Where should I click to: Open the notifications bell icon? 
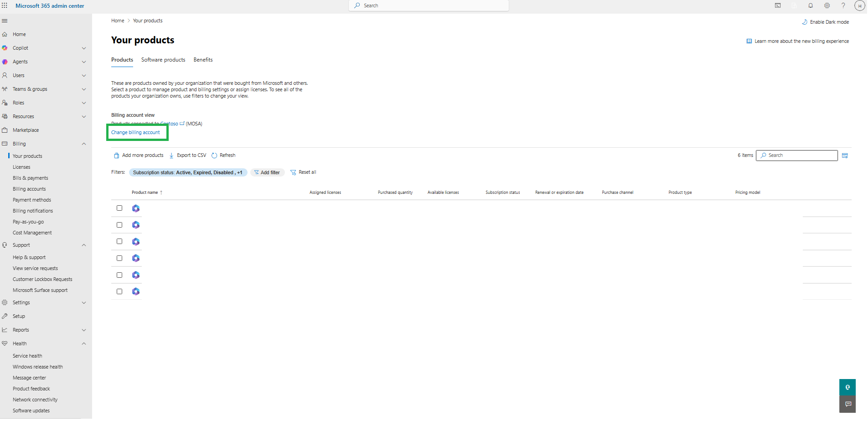(811, 5)
